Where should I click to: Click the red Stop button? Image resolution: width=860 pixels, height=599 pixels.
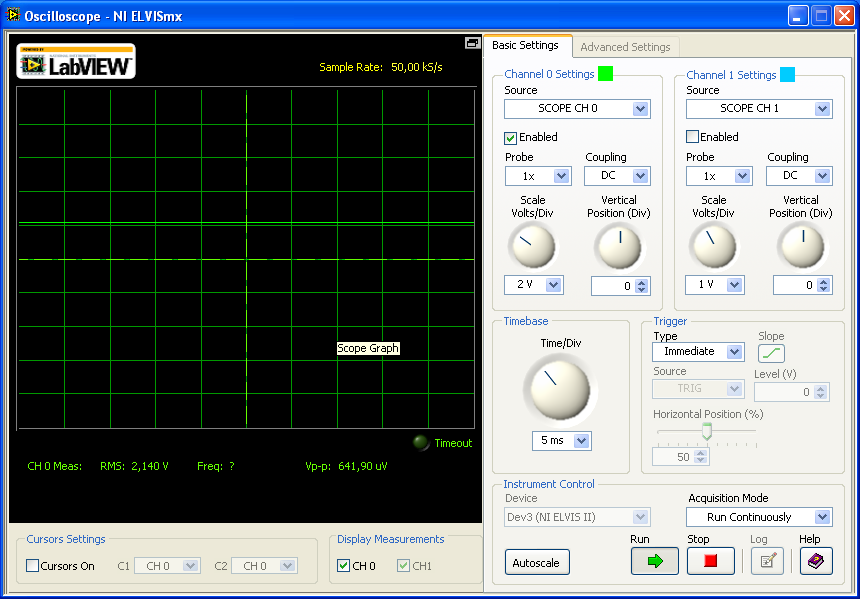click(711, 561)
